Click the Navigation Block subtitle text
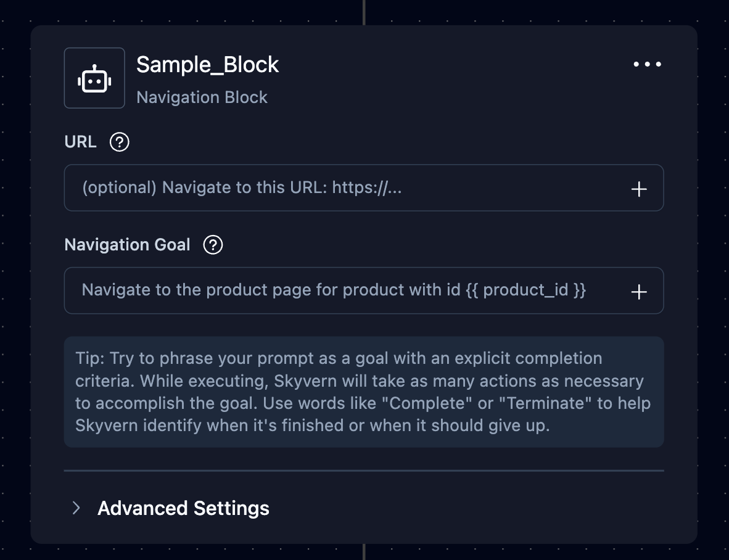 coord(202,97)
